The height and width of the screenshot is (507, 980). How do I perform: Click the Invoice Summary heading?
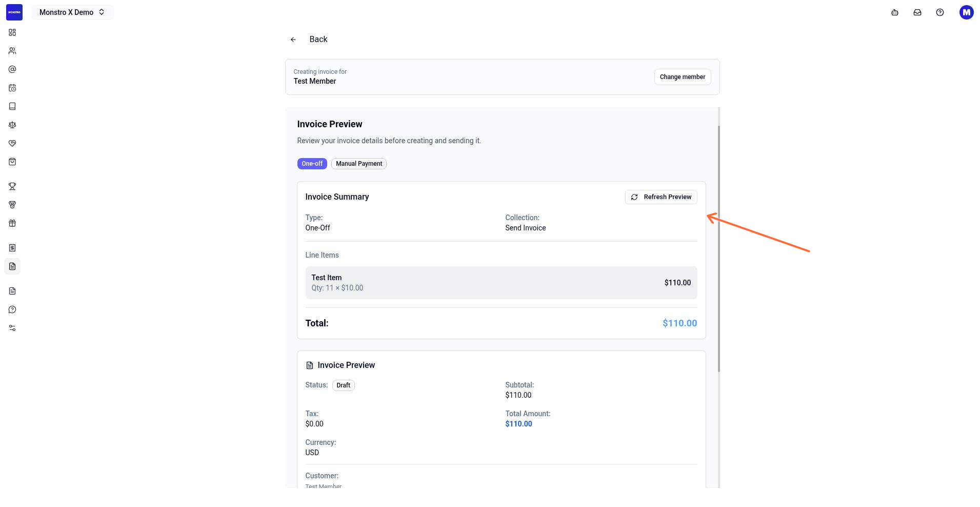tap(337, 197)
